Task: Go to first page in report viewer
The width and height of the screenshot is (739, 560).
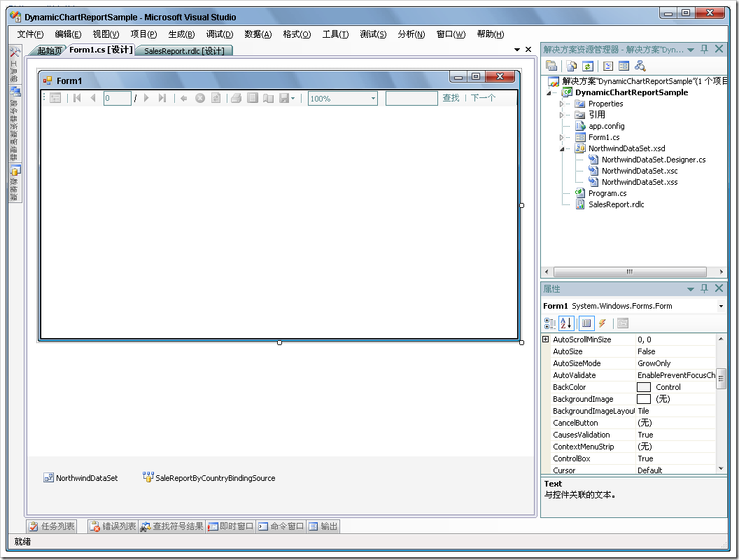Action: click(77, 98)
